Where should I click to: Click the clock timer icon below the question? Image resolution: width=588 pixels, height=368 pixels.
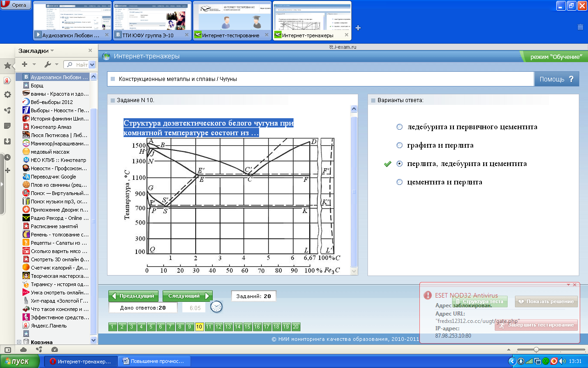(216, 306)
